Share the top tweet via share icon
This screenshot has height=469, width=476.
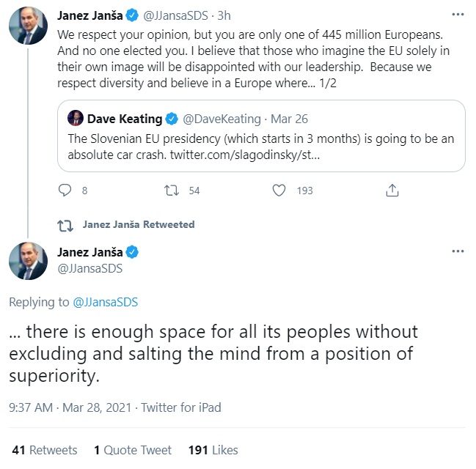click(x=392, y=190)
